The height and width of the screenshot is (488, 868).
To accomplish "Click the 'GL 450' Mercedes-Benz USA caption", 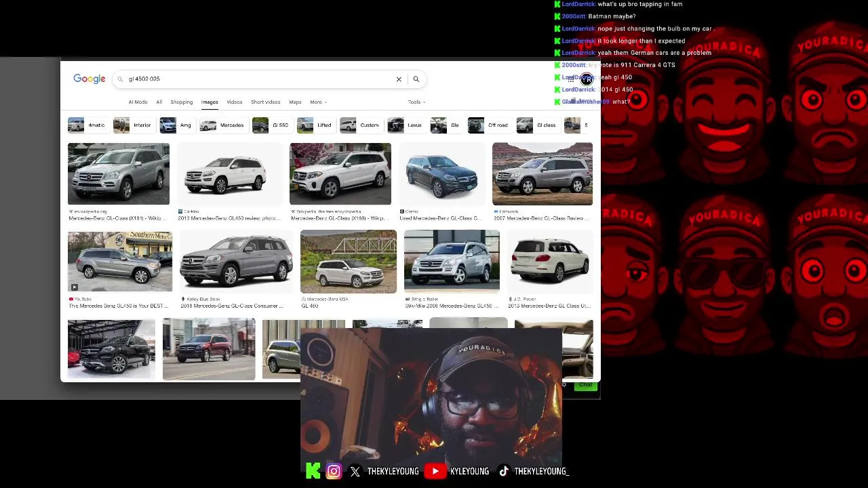I will 309,306.
